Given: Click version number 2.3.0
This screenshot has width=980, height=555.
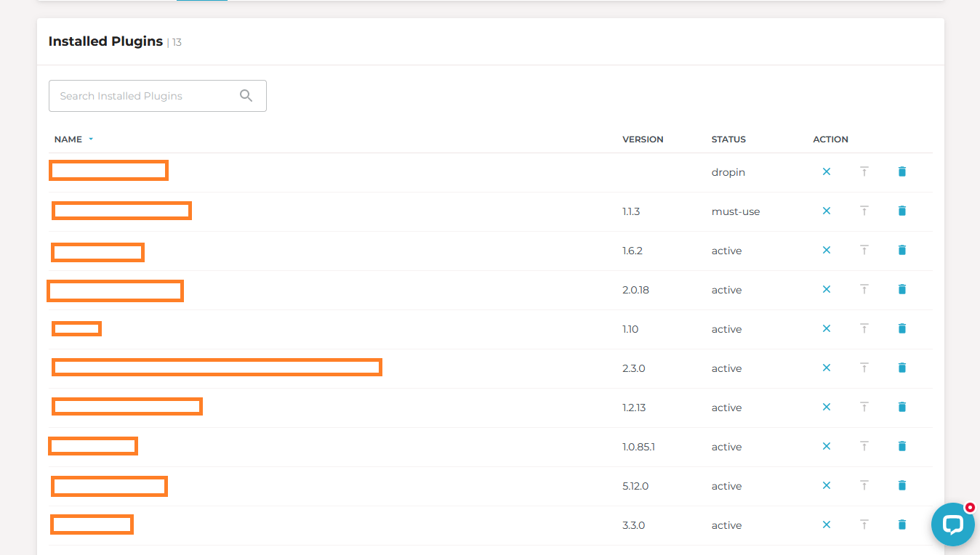Looking at the screenshot, I should (634, 368).
